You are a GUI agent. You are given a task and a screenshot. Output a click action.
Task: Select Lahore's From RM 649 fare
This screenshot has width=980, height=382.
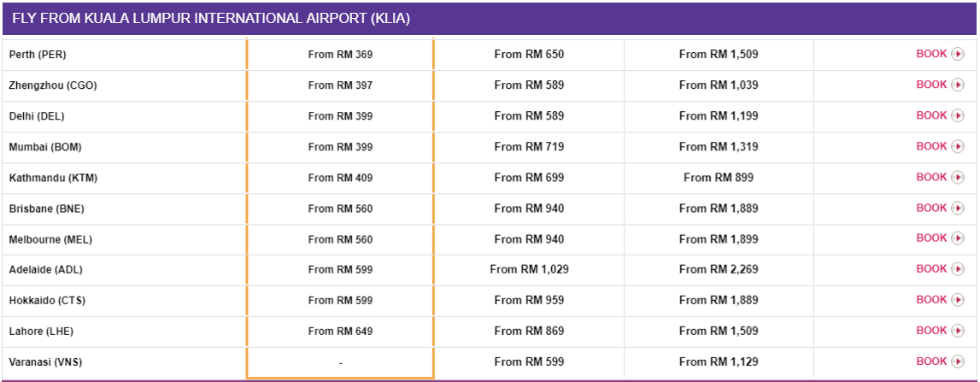tap(340, 332)
